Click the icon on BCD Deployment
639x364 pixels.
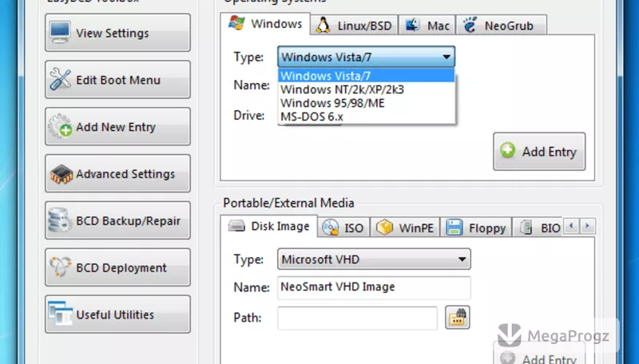pyautogui.click(x=60, y=267)
